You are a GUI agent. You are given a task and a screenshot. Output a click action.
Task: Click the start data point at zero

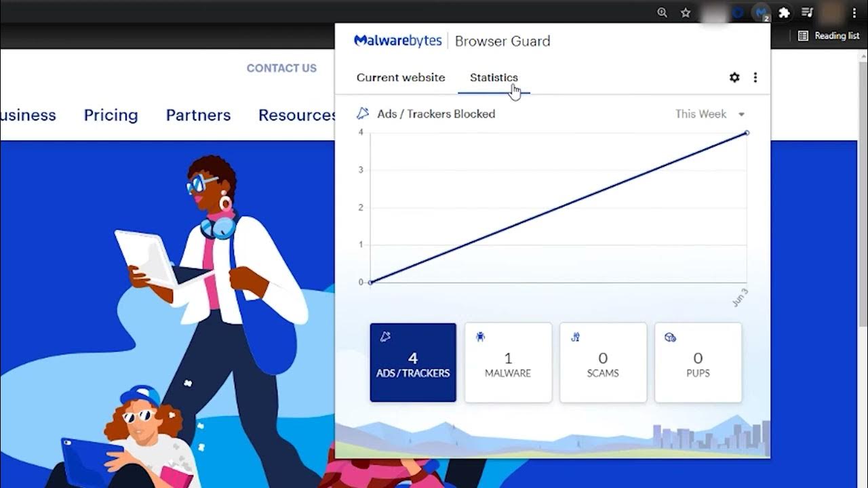(370, 282)
